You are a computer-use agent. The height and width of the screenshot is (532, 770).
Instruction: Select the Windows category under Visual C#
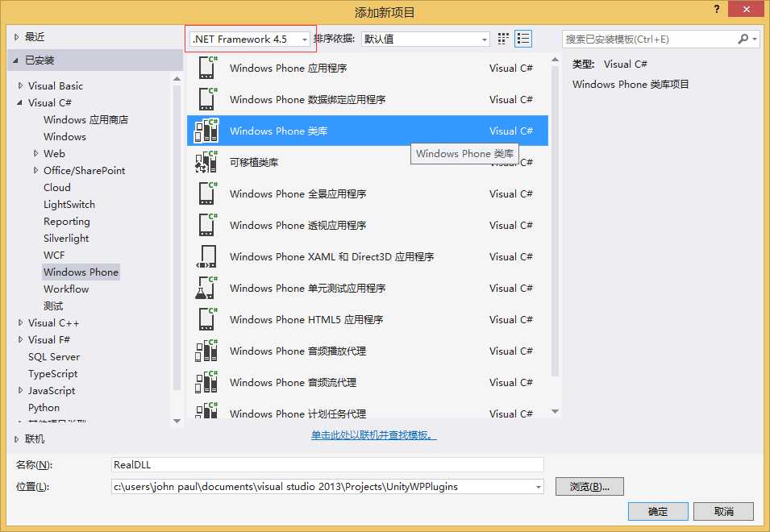click(65, 136)
